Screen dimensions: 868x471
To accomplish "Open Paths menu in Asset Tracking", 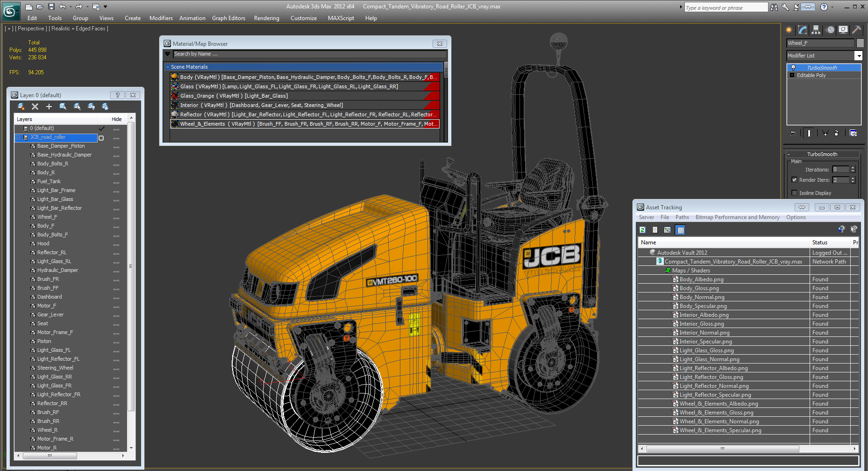I will (x=682, y=217).
